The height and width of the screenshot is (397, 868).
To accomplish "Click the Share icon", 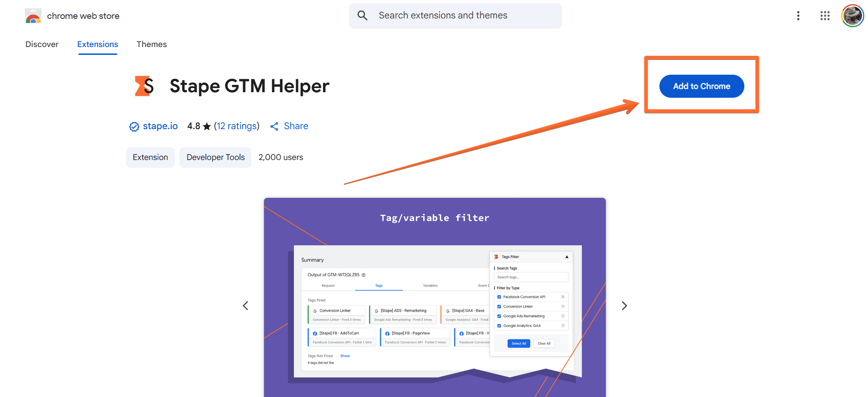I will tap(274, 127).
